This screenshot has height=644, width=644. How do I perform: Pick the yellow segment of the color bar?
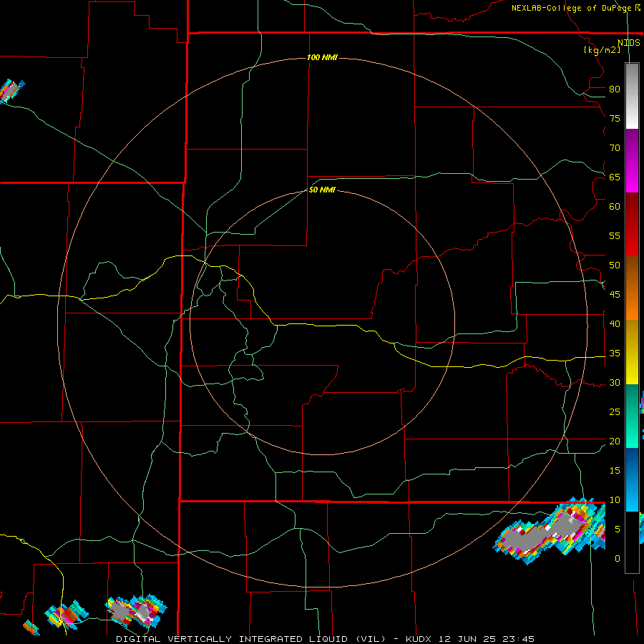(632, 352)
